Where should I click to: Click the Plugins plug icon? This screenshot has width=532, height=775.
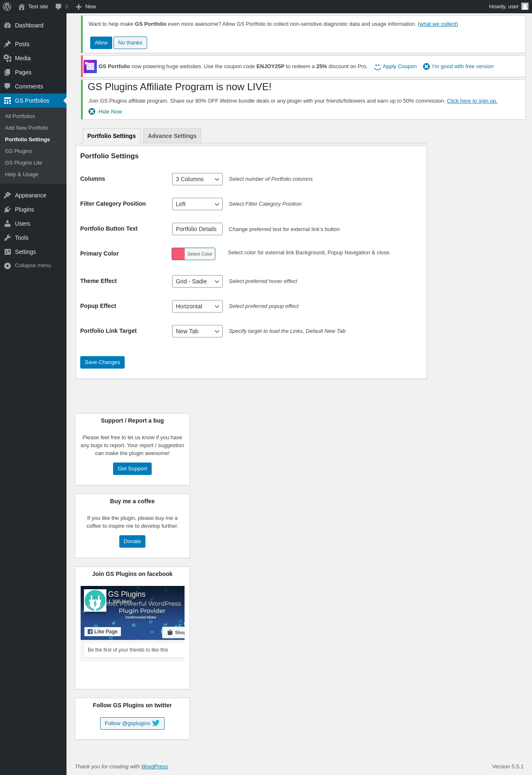pyautogui.click(x=7, y=209)
